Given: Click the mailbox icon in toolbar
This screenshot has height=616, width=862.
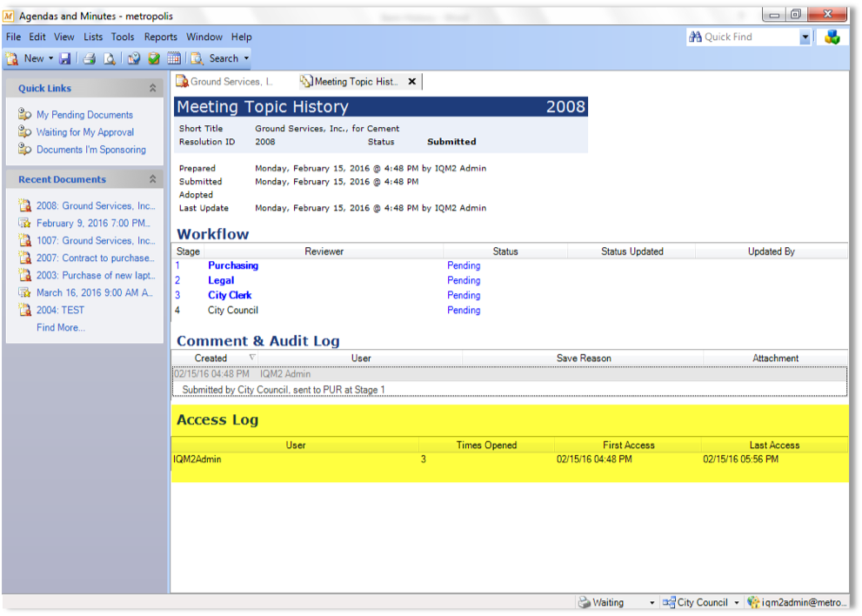Looking at the screenshot, I should click(134, 58).
